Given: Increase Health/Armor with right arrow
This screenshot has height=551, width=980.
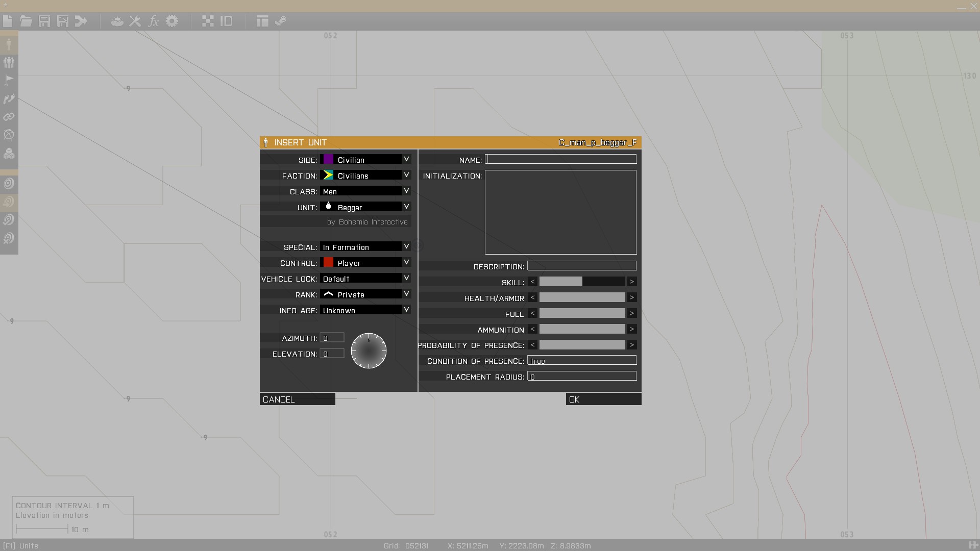Looking at the screenshot, I should (x=632, y=297).
